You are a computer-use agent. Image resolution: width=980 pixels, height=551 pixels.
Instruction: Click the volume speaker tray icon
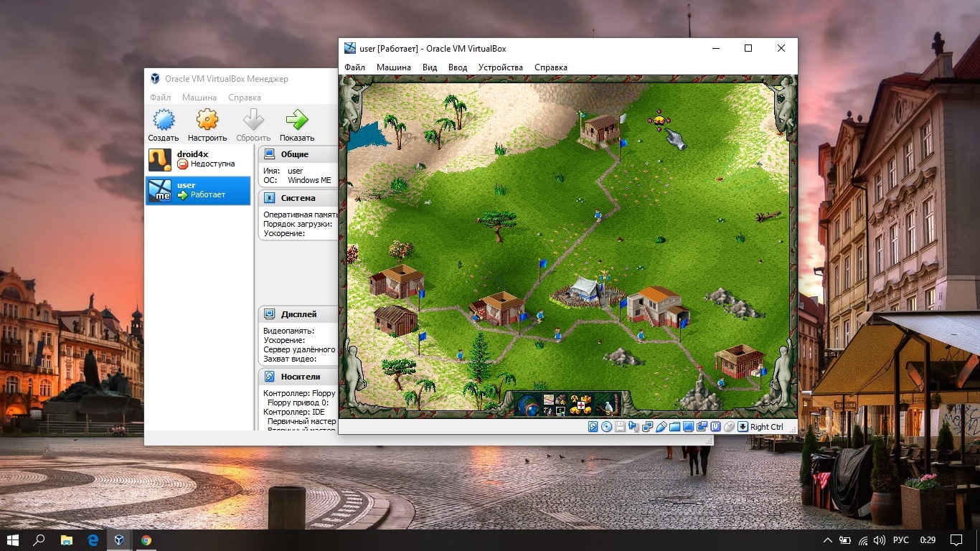[879, 540]
